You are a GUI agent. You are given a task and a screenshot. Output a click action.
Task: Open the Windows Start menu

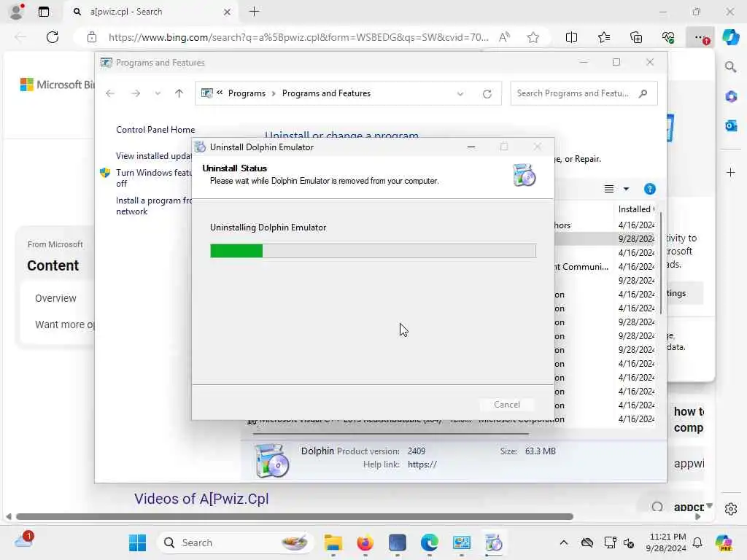point(138,542)
